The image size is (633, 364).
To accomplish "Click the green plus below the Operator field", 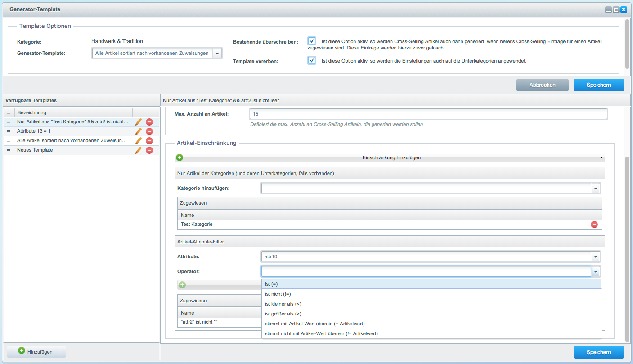I will point(182,284).
